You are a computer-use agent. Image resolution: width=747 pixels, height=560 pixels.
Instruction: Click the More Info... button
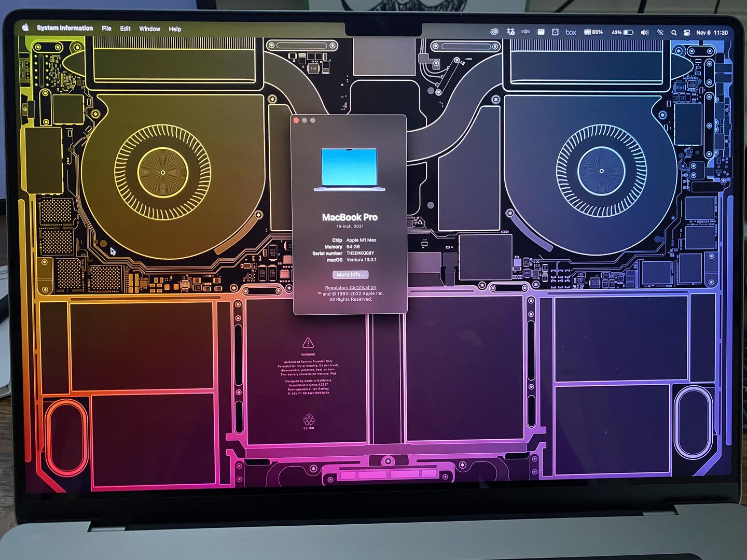[x=350, y=275]
